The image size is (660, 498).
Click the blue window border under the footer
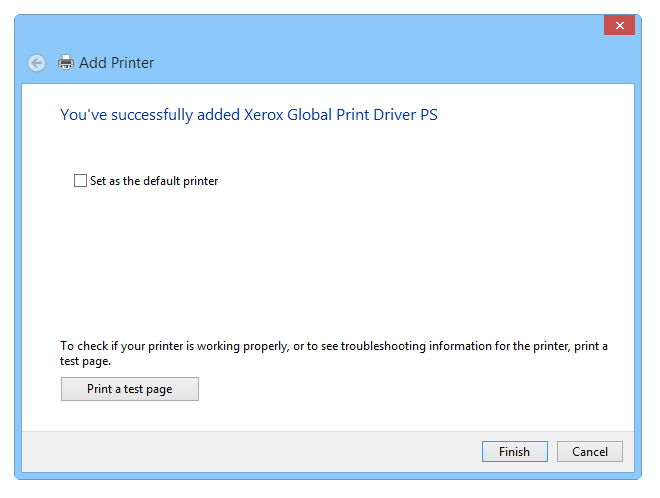(327, 476)
